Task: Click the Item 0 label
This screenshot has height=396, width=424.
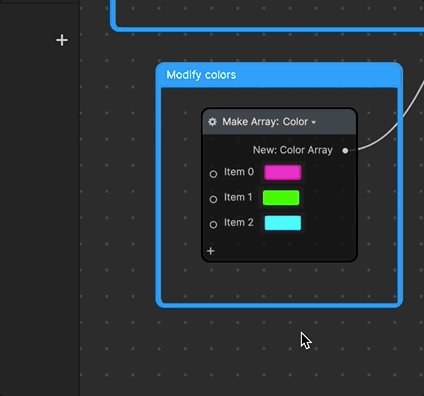Action: click(239, 172)
